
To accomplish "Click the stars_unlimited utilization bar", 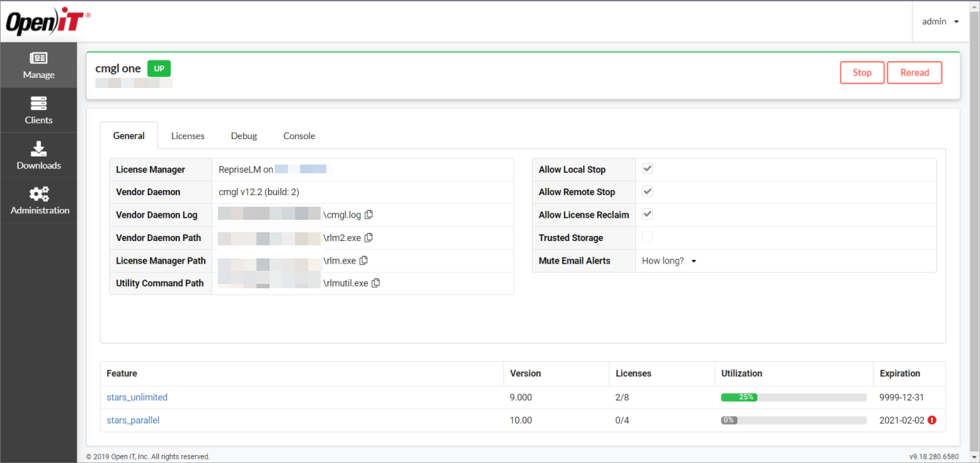I will pyautogui.click(x=793, y=397).
